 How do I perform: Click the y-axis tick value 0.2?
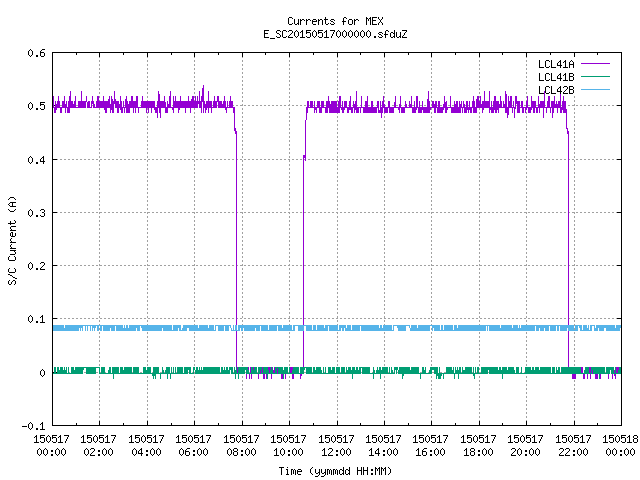[37, 266]
